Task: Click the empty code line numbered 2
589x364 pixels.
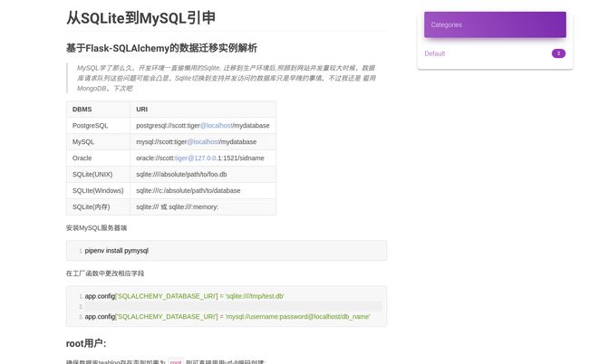Action: tap(233, 307)
